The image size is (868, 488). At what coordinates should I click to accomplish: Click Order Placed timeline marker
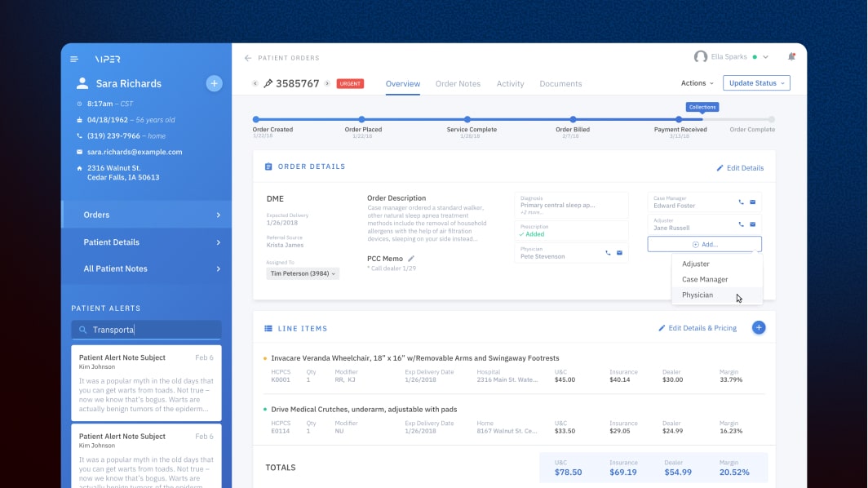361,119
